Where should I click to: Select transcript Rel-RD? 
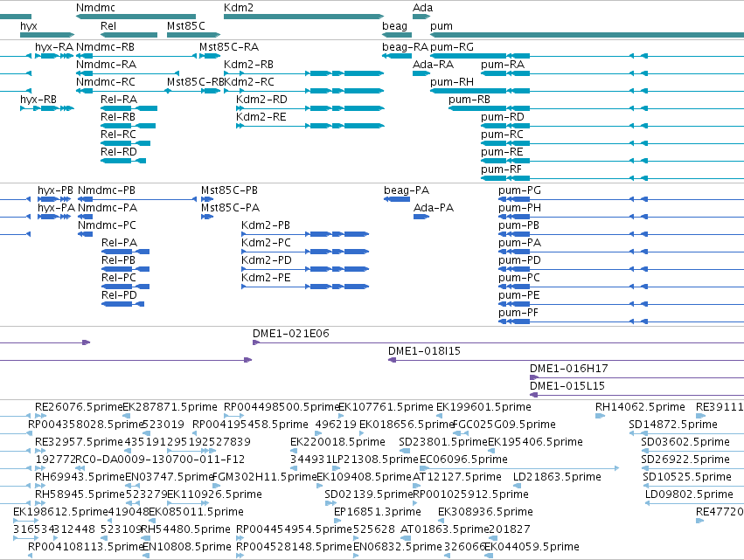pos(119,152)
